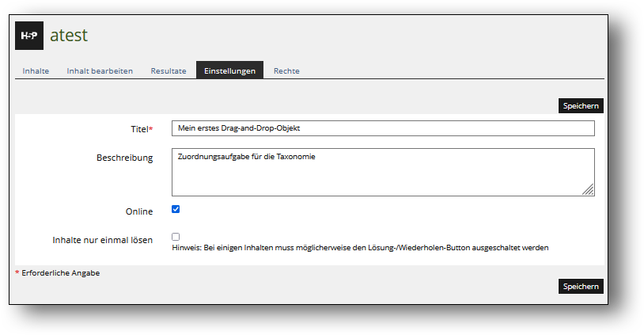Click the 'Beschreibung' field label
Viewport: 644px width, 335px height.
(x=124, y=158)
